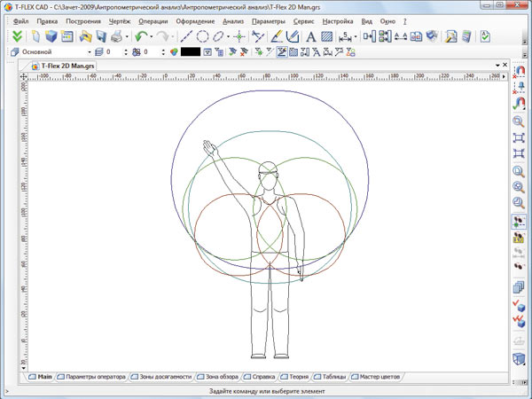Viewport: 532px width, 399px height.
Task: Open the Файл menu
Action: point(20,21)
